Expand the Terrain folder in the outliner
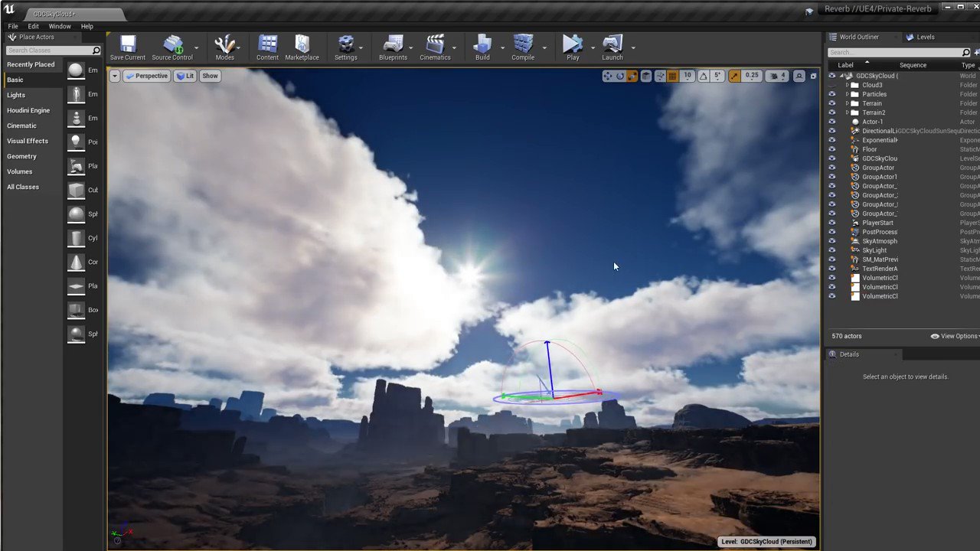This screenshot has height=551, width=980. [x=848, y=103]
